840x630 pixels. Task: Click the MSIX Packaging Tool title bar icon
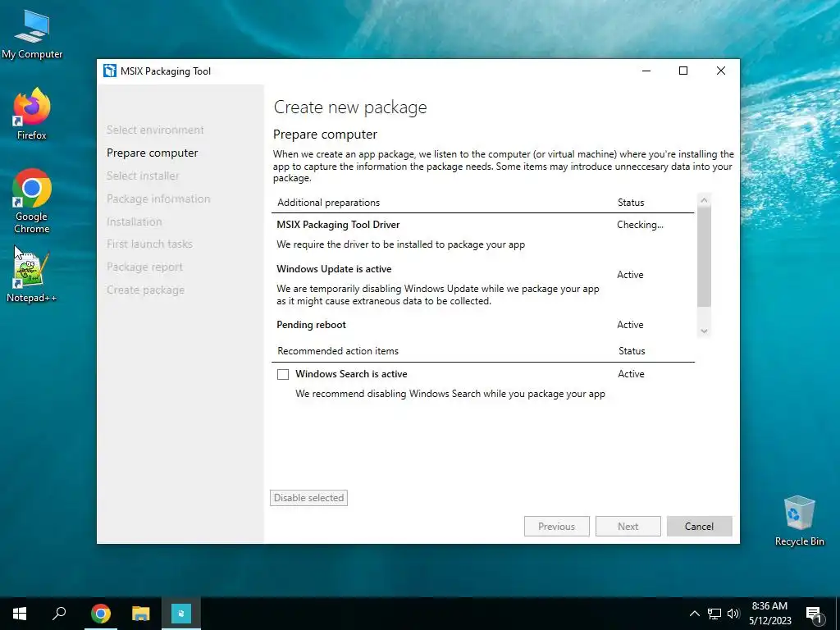(110, 71)
